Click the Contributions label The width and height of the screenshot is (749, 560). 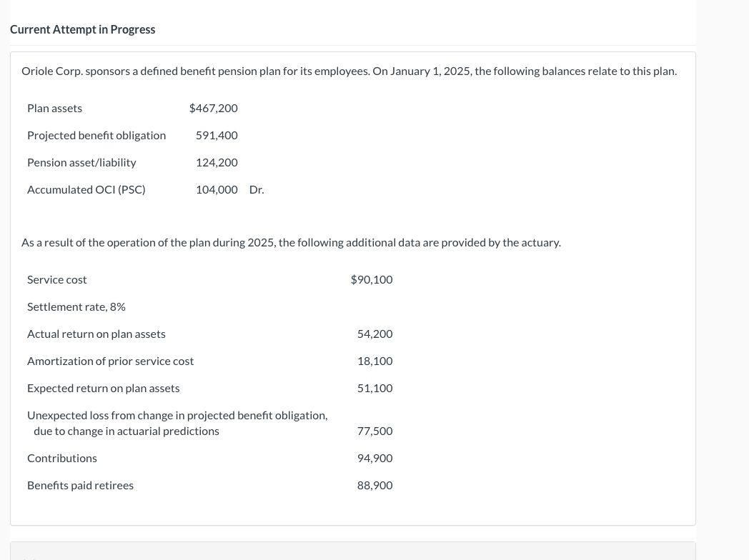pyautogui.click(x=62, y=458)
